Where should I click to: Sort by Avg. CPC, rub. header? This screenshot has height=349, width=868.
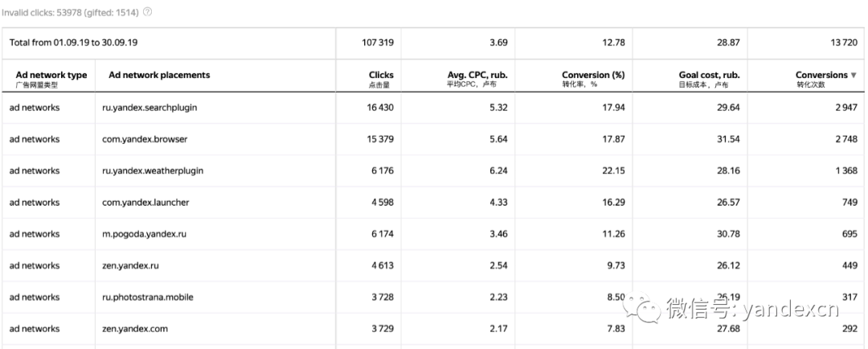pos(477,75)
